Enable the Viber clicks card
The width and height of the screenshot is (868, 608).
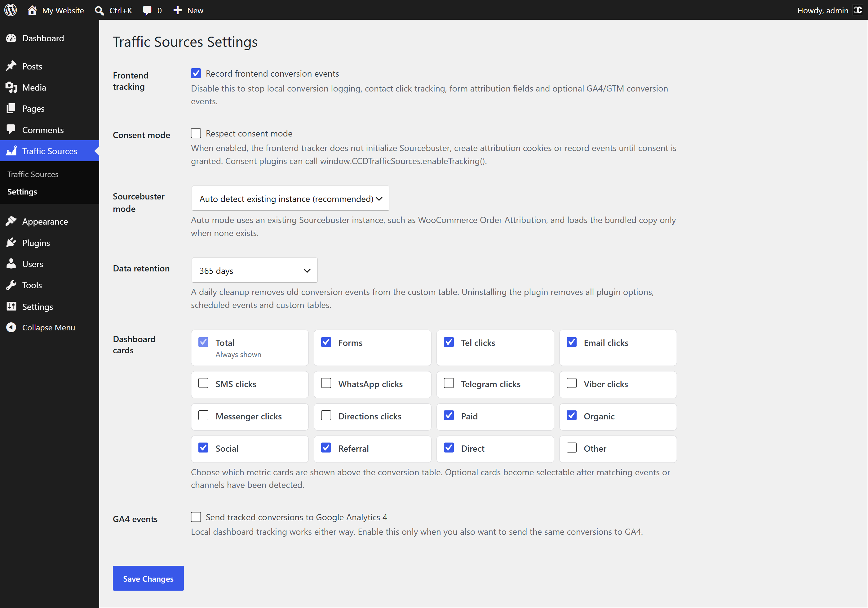(x=572, y=383)
